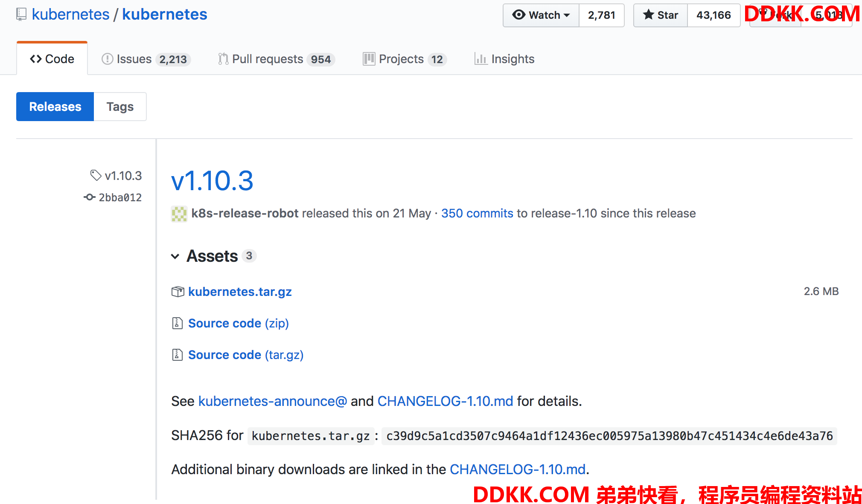
Task: Open the kubernetes repository name link
Action: 165,14
